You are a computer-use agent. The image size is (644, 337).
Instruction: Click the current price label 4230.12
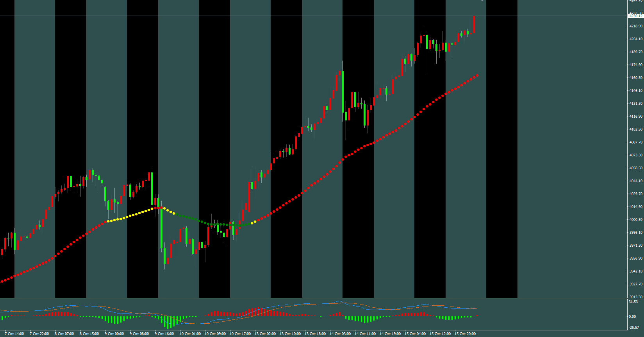[x=635, y=16]
